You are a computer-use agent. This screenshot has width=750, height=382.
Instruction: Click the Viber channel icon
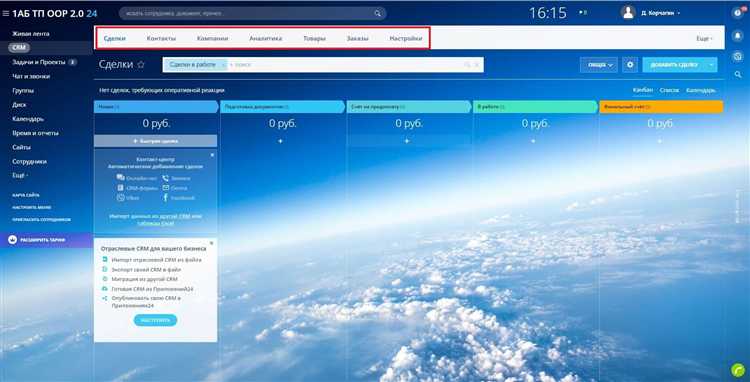[121, 197]
